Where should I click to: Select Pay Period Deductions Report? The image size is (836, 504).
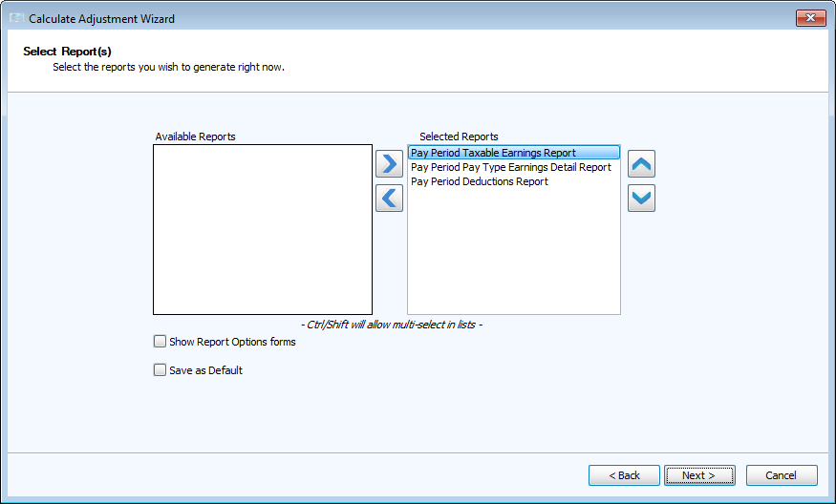coord(479,181)
